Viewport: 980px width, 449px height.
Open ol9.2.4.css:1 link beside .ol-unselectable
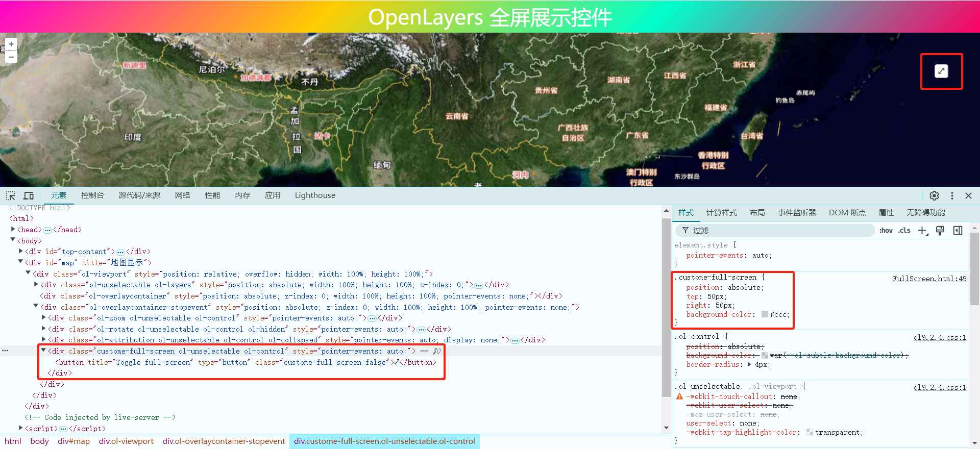pos(940,387)
